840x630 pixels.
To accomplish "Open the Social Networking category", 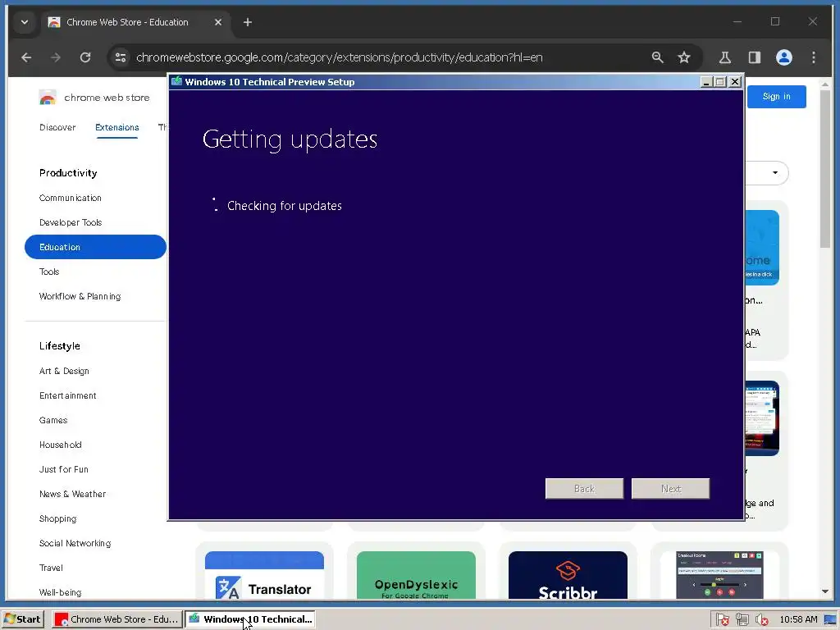I will (x=75, y=543).
